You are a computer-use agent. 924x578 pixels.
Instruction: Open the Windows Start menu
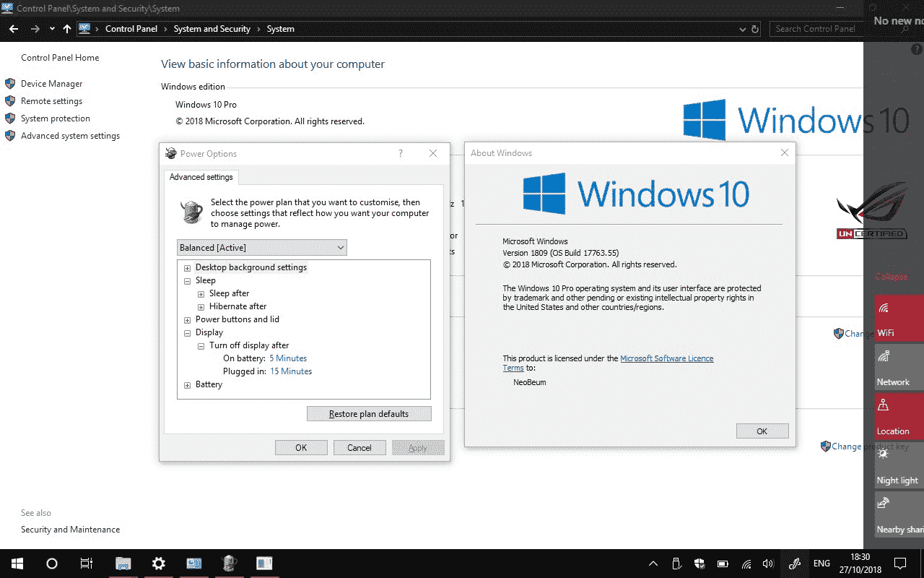click(x=17, y=564)
